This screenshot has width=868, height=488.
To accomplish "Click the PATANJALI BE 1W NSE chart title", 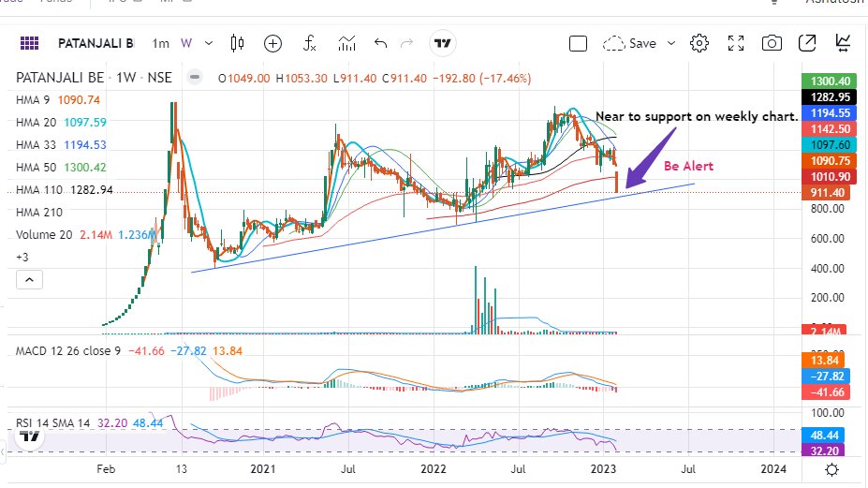I will pos(95,78).
